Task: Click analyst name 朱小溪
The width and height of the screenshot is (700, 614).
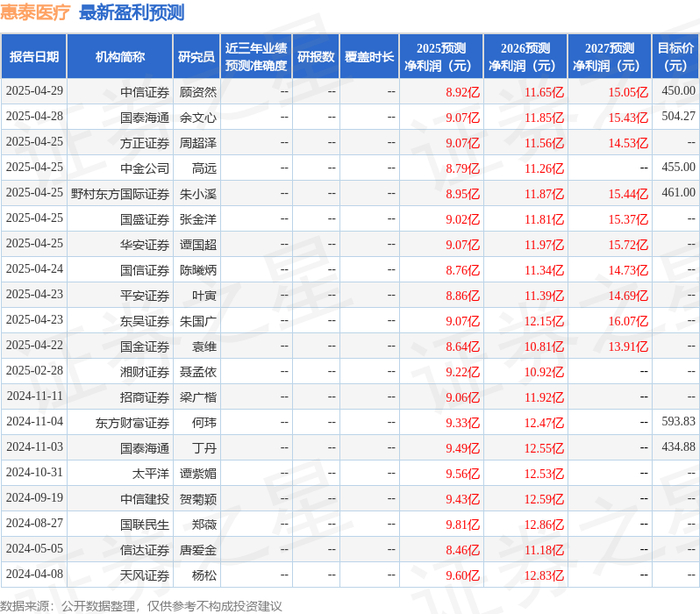Action: pos(198,194)
